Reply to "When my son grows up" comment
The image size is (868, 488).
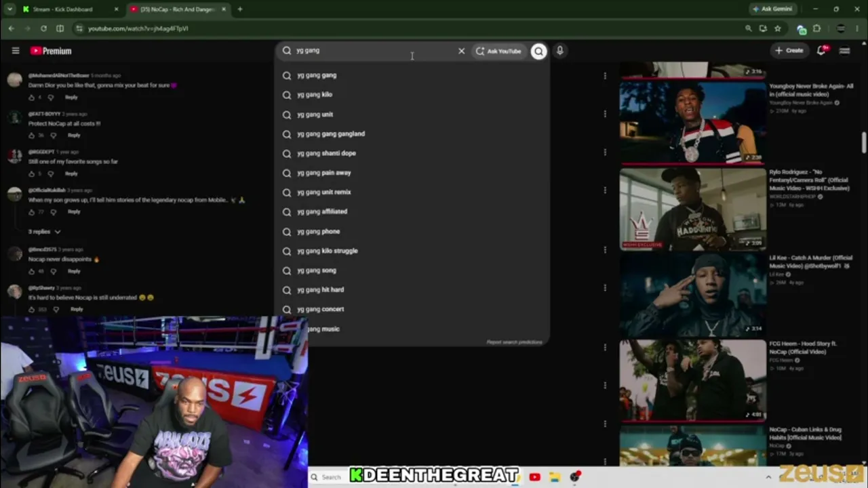(74, 212)
